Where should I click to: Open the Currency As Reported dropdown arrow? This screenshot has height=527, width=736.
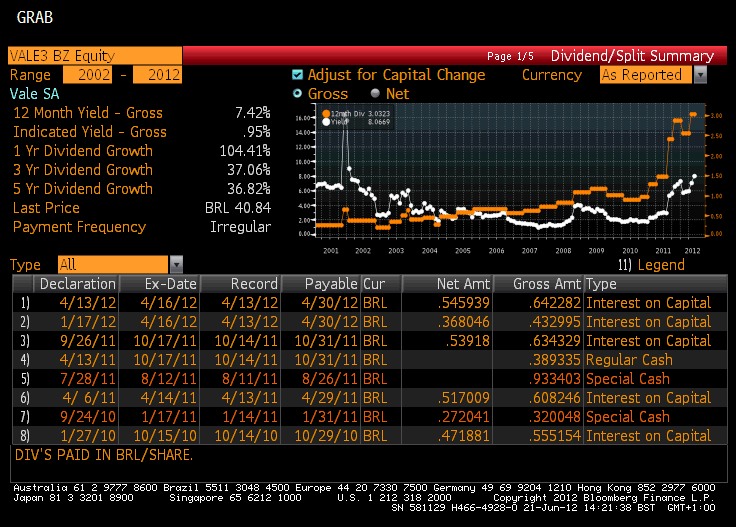coord(700,75)
